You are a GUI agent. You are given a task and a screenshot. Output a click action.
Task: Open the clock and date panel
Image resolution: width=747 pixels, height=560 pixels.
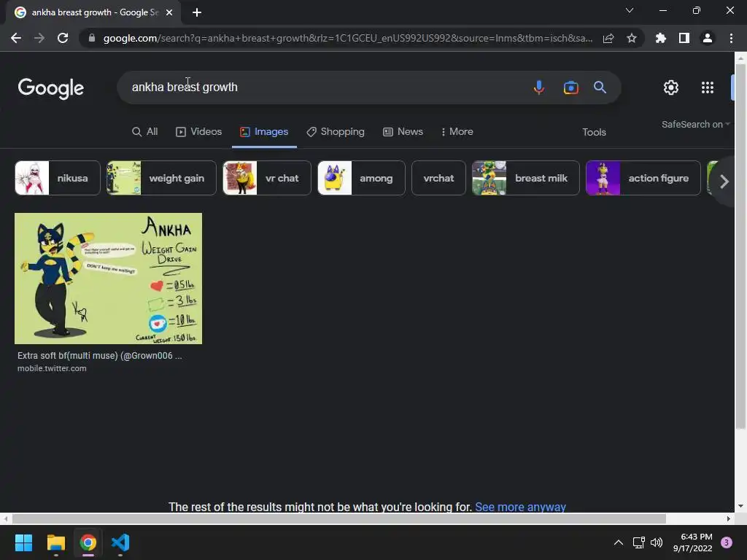point(693,542)
